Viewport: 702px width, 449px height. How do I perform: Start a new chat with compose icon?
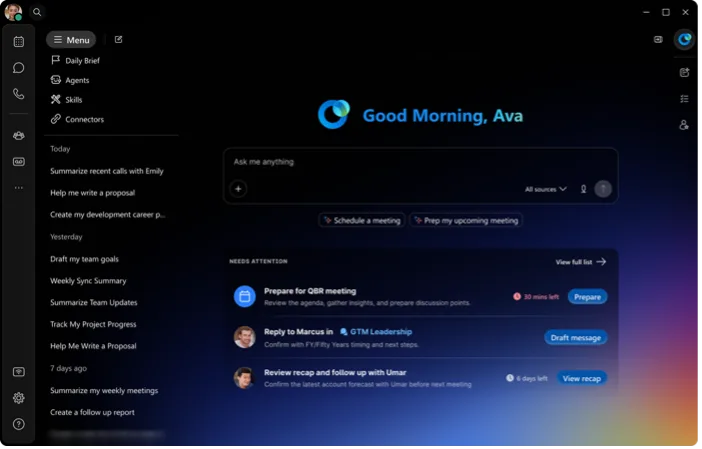pyautogui.click(x=119, y=39)
